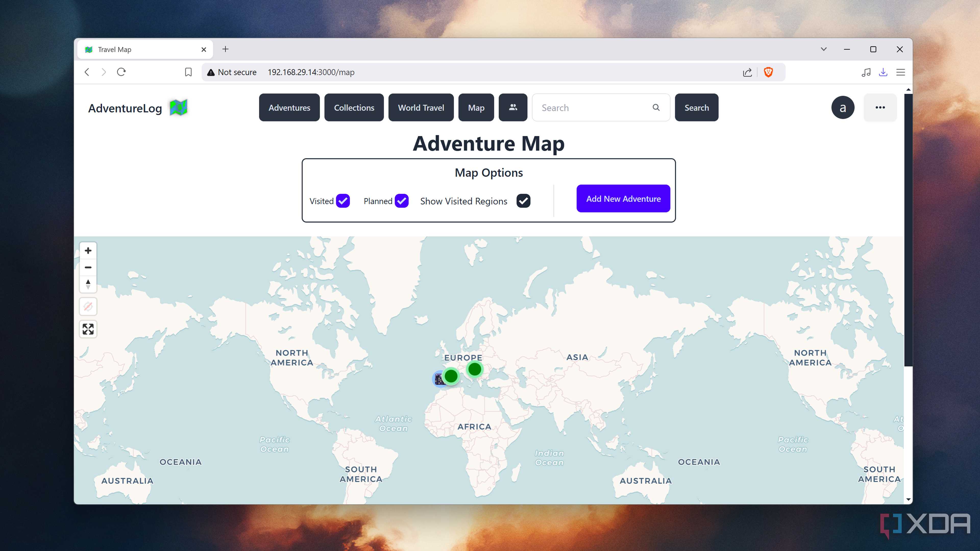This screenshot has height=551, width=980.
Task: Reset map bearing with compass arrow
Action: pyautogui.click(x=88, y=284)
